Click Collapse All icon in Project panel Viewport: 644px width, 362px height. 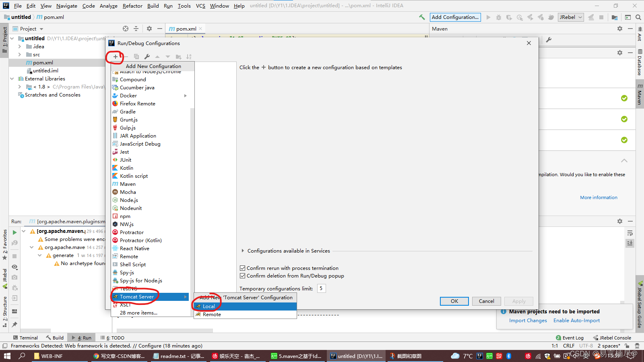click(x=136, y=29)
